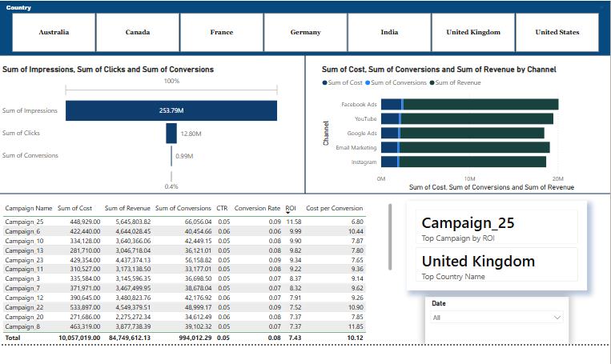This screenshot has width=611, height=364.
Task: Sort the table by CTR column
Action: [x=222, y=208]
